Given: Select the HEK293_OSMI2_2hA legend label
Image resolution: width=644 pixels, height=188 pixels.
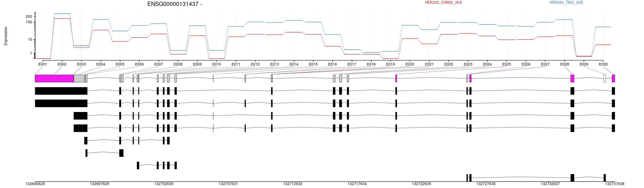Looking at the screenshot, I should [x=443, y=2].
